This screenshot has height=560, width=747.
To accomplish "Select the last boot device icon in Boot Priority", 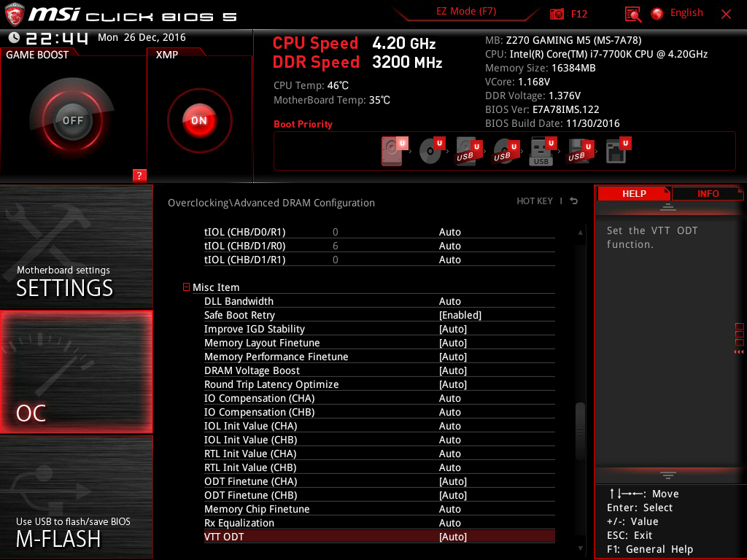I will click(617, 151).
